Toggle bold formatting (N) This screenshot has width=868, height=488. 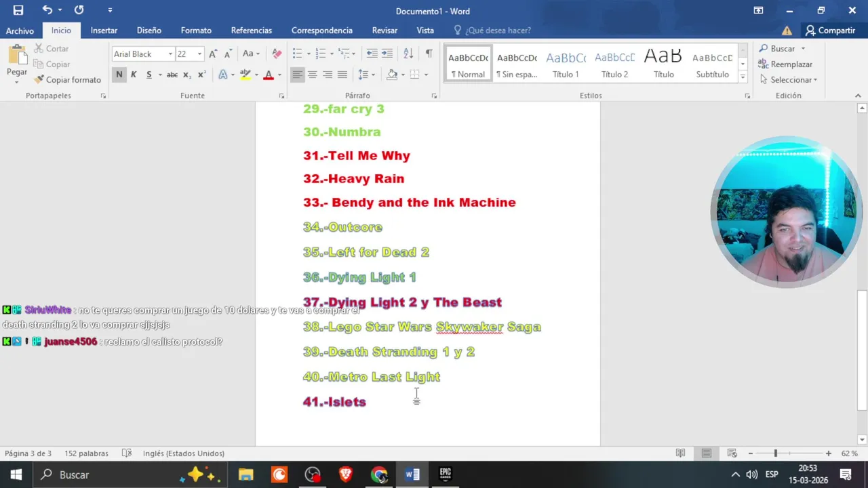click(x=119, y=75)
